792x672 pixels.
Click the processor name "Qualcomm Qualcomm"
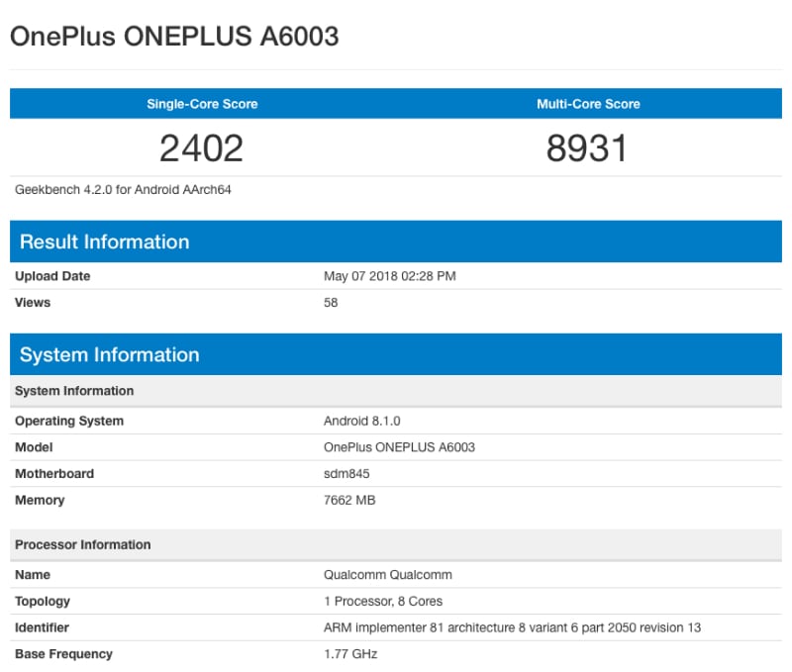[388, 575]
